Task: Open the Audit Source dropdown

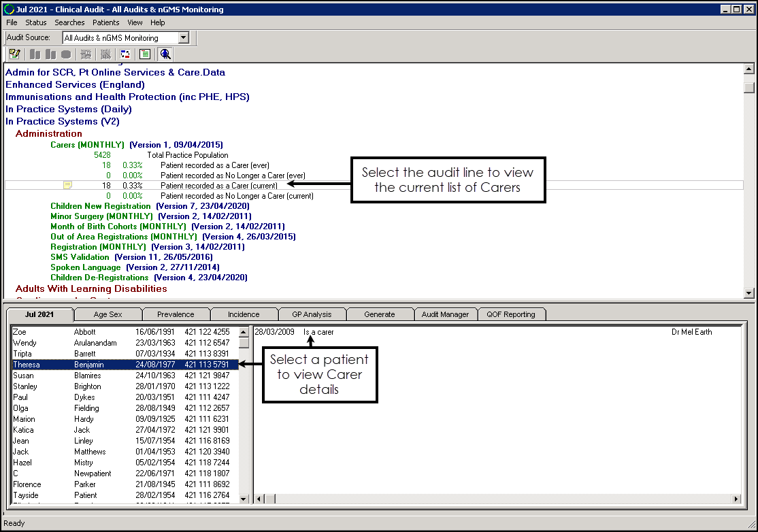Action: (183, 38)
